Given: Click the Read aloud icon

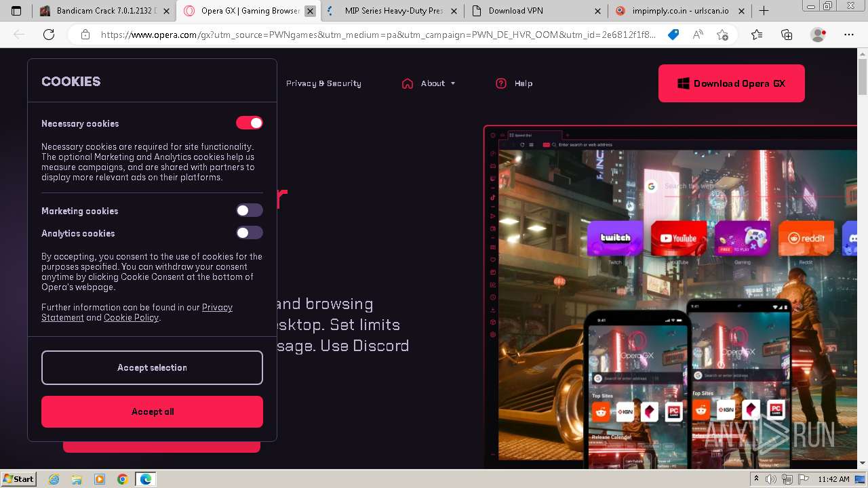Looking at the screenshot, I should (x=698, y=35).
